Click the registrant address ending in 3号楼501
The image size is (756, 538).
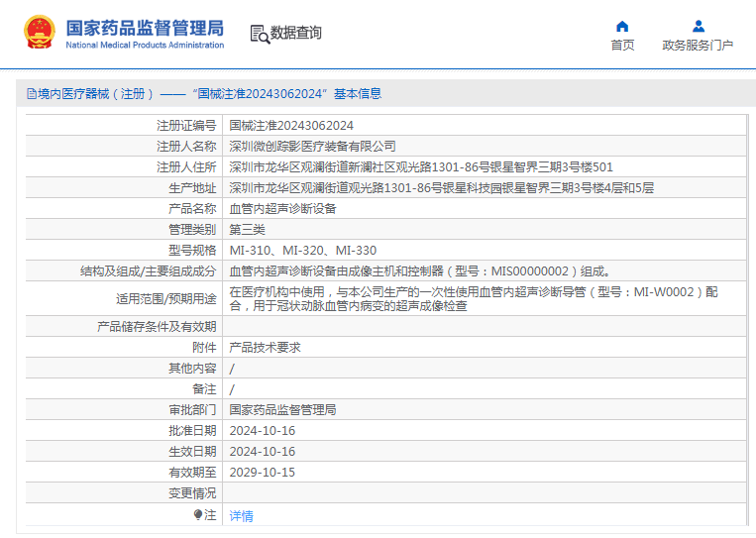click(421, 166)
